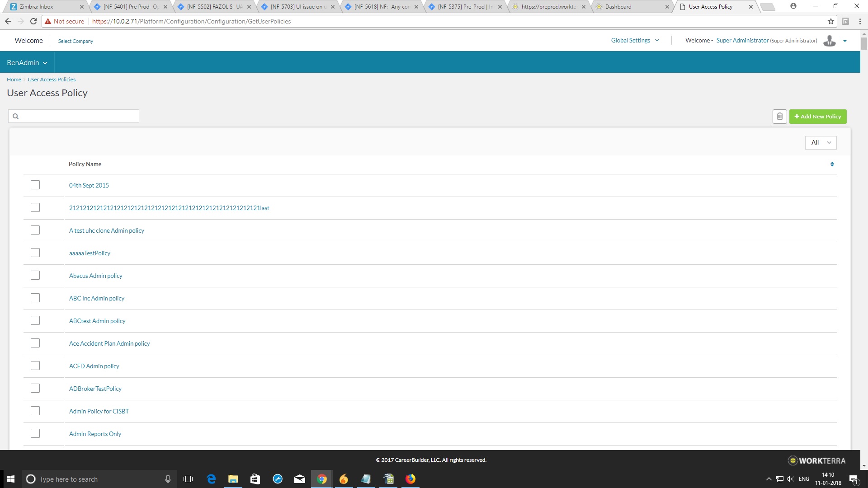Click the Add New Policy button

coord(817,117)
